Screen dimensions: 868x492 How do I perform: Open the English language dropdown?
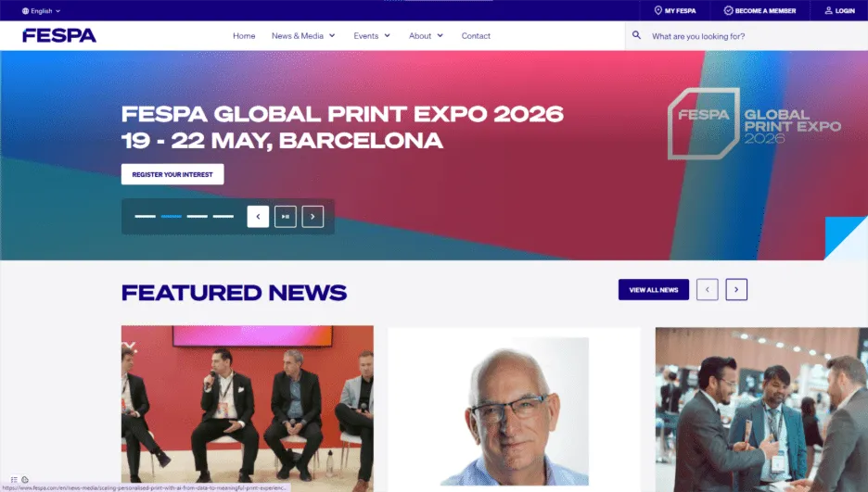(x=42, y=11)
